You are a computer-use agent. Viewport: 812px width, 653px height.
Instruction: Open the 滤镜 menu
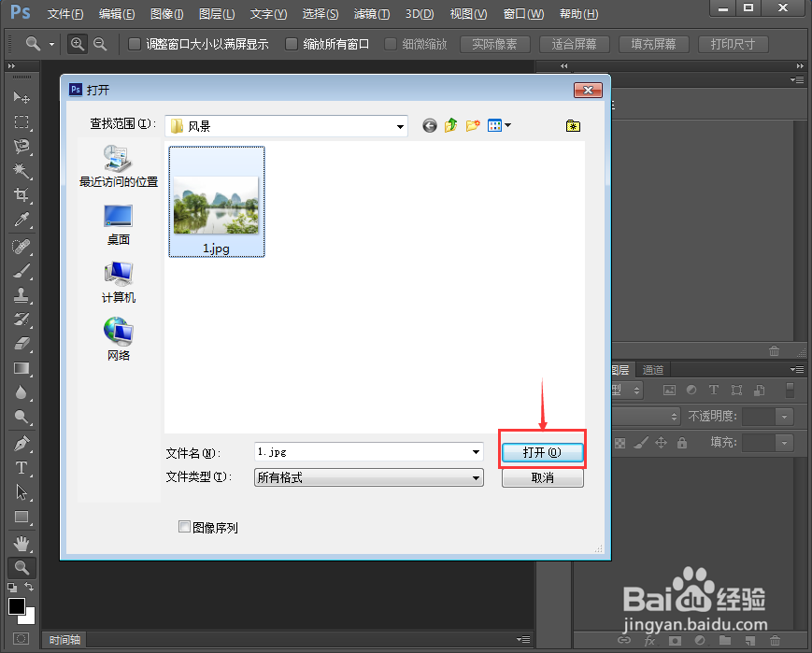370,13
